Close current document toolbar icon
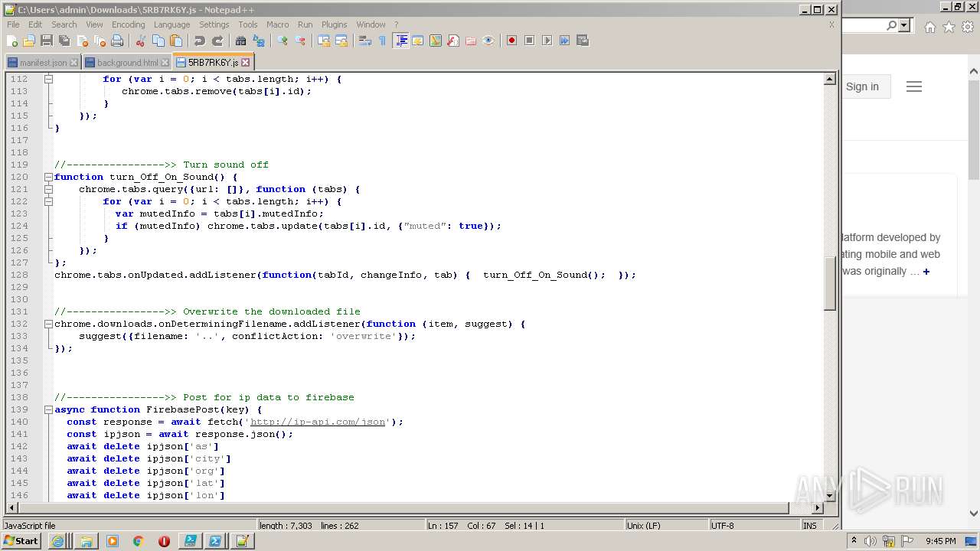The image size is (980, 551). pyautogui.click(x=82, y=41)
